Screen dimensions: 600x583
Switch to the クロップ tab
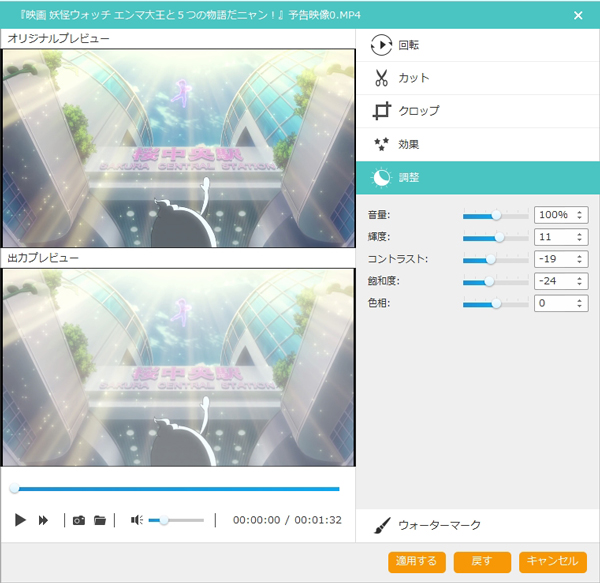point(478,111)
